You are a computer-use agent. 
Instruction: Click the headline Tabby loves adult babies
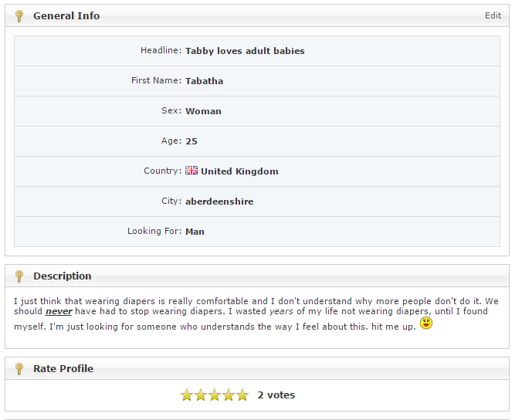245,51
